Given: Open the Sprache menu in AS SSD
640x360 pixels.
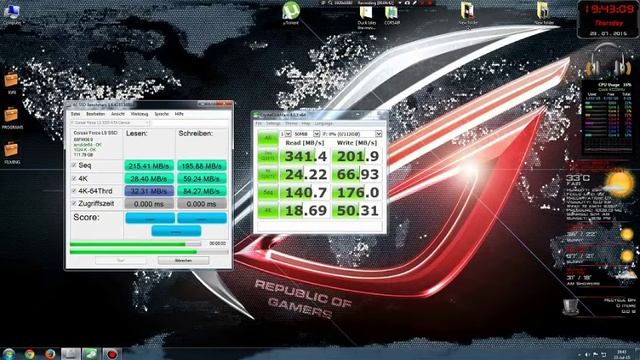Looking at the screenshot, I should (x=162, y=114).
